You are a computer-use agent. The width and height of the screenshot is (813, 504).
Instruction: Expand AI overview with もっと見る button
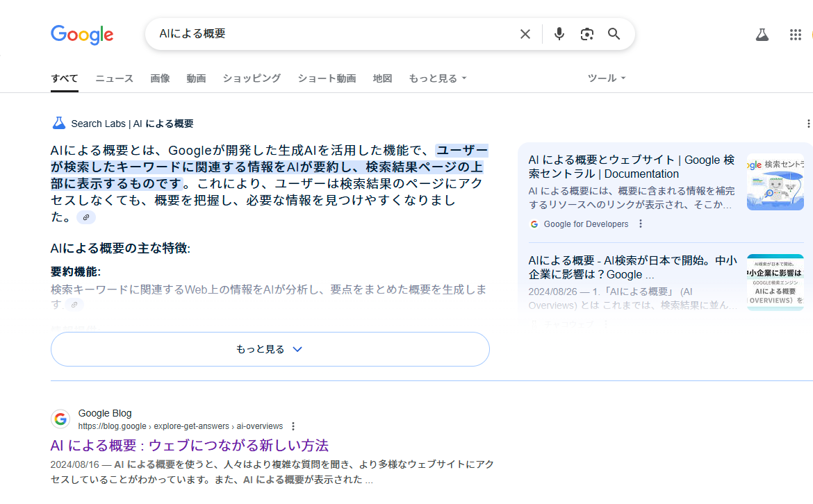pos(270,349)
